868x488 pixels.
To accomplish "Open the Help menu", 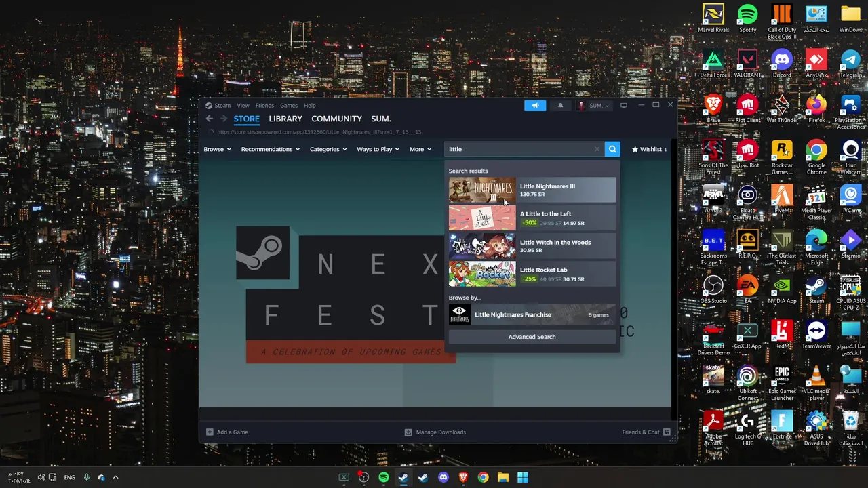I will click(310, 106).
